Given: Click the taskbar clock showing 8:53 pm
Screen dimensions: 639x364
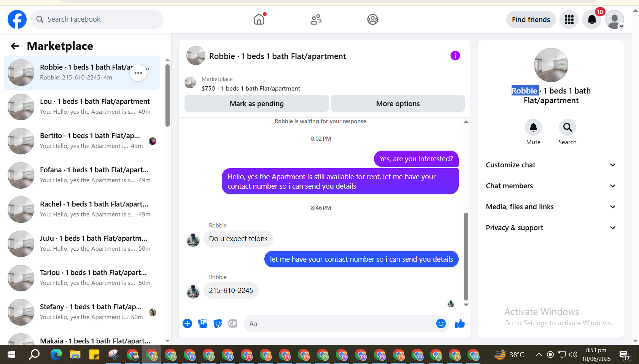Looking at the screenshot, I should click(596, 354).
